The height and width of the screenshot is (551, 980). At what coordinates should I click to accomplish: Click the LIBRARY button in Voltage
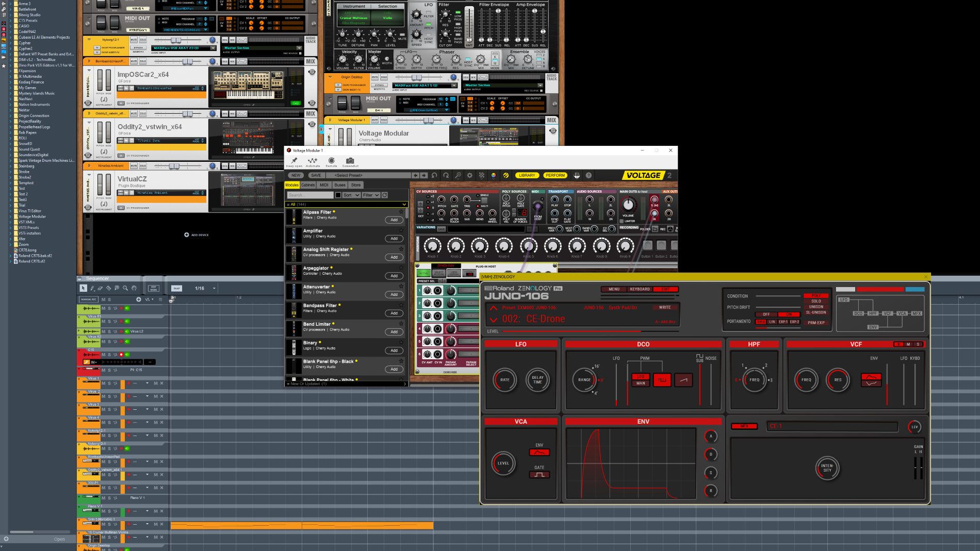point(527,175)
